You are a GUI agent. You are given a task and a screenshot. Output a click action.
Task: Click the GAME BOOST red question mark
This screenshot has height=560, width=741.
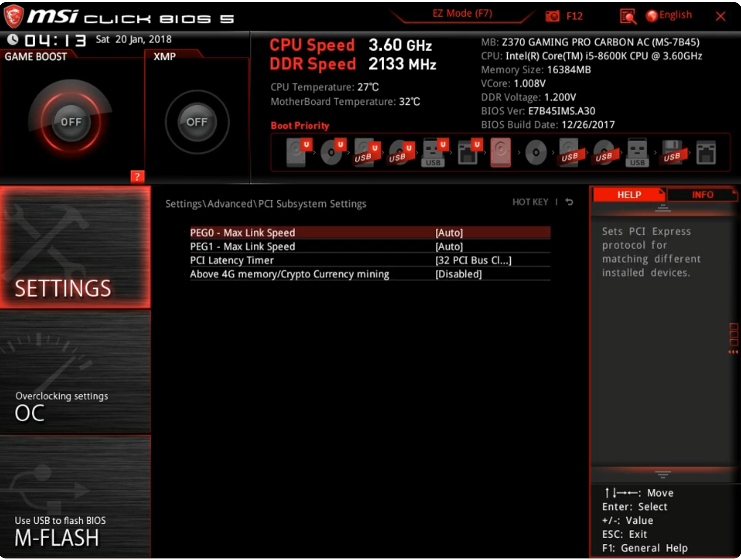point(137,176)
